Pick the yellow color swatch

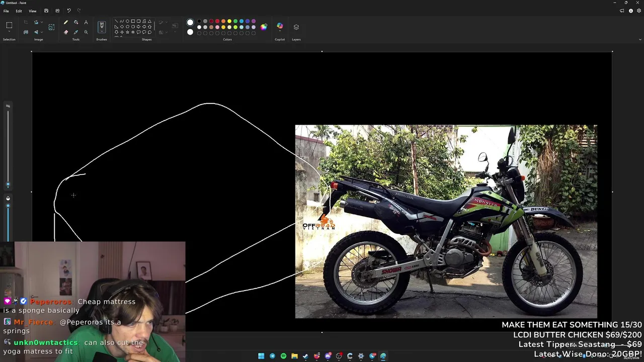click(x=229, y=21)
